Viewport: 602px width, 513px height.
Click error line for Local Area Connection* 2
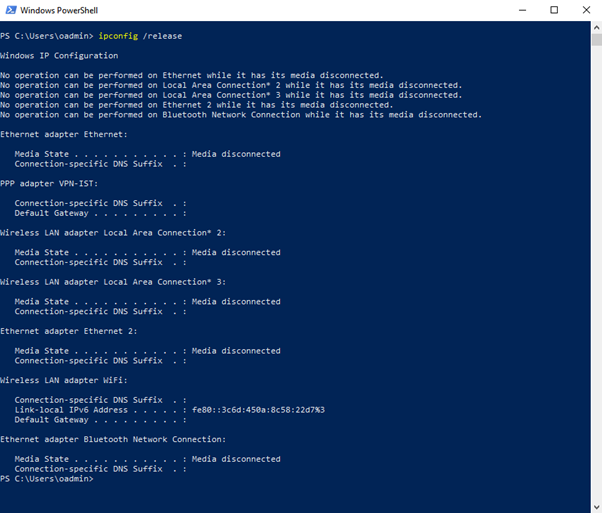[x=231, y=85]
